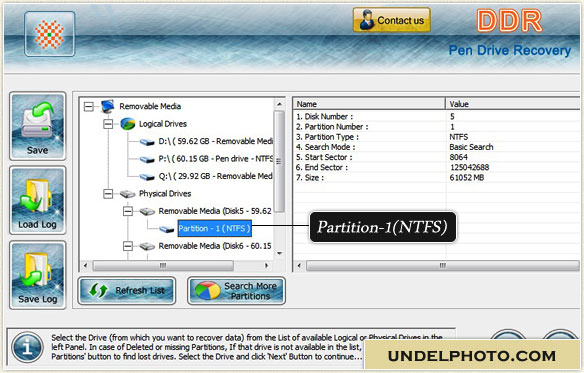Select Removable Media Disk5 entry

pos(215,211)
